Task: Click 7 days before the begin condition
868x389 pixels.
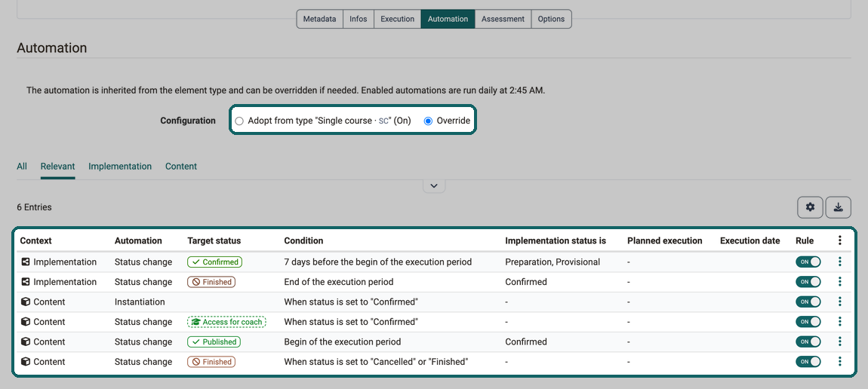Action: coord(378,262)
